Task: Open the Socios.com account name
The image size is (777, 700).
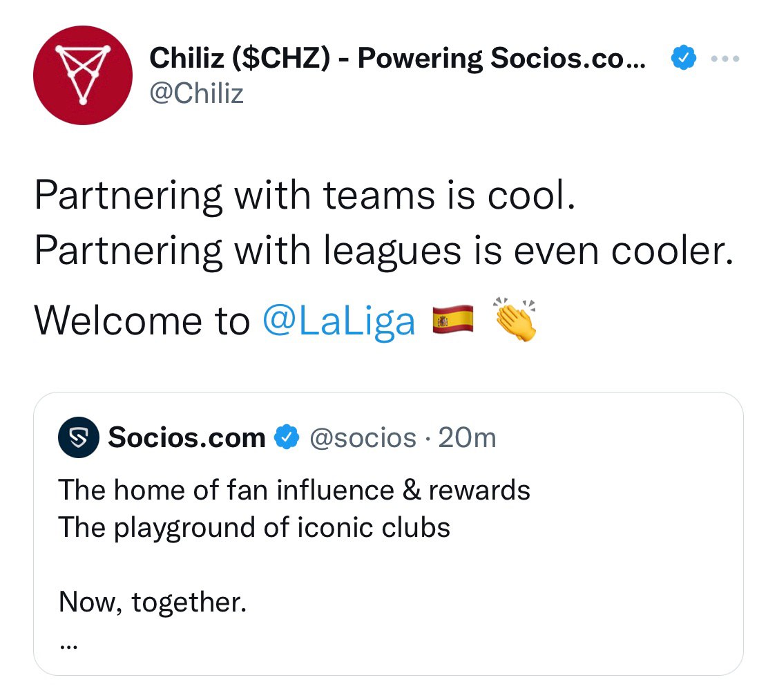Action: 186,437
